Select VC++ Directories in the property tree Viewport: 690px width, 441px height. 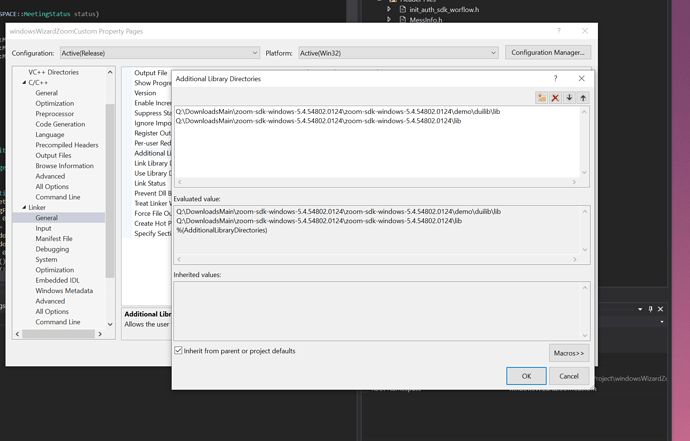coord(53,72)
